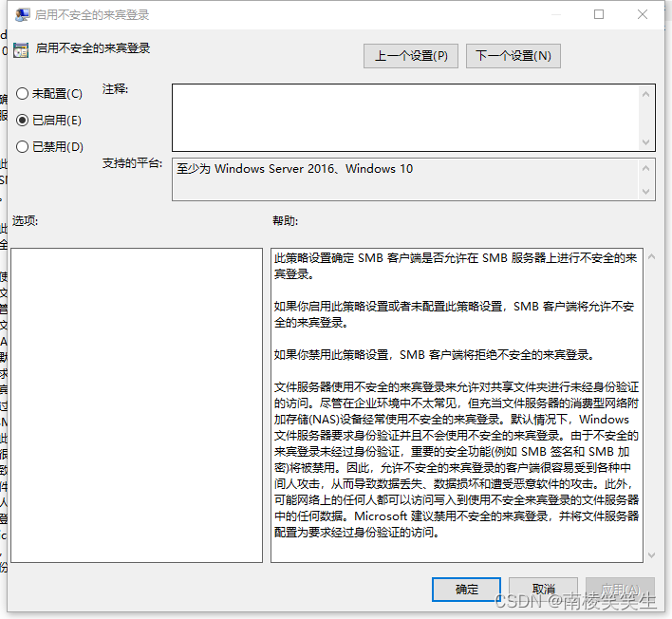Viewport: 672px width, 619px height.
Task: Maximize the dialog window
Action: tap(599, 14)
